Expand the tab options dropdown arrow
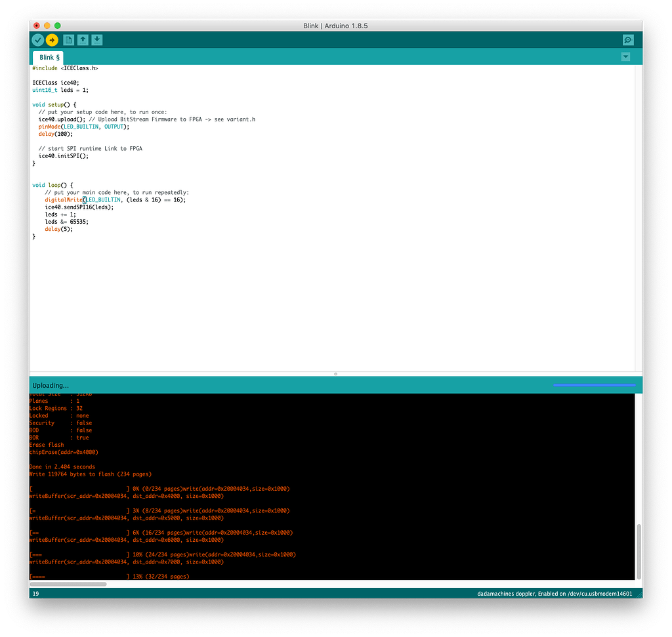This screenshot has width=672, height=637. coord(625,57)
